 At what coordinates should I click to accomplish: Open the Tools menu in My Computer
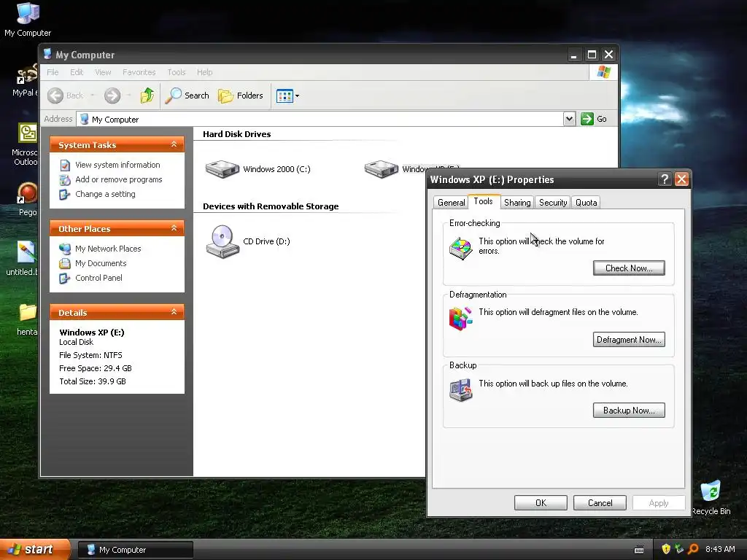click(x=177, y=72)
